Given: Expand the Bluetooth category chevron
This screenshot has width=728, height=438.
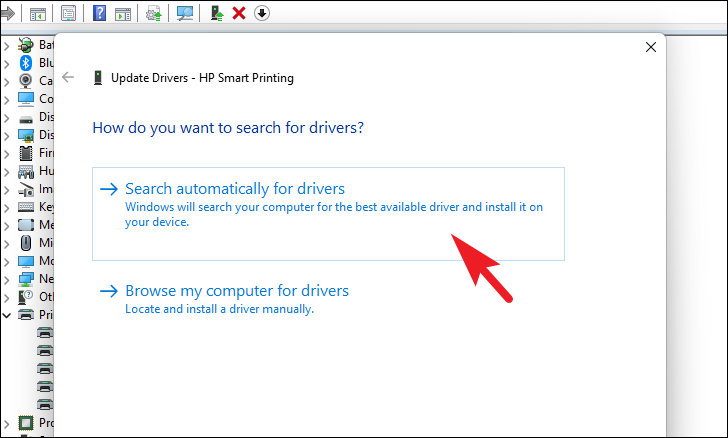Looking at the screenshot, I should tap(6, 64).
